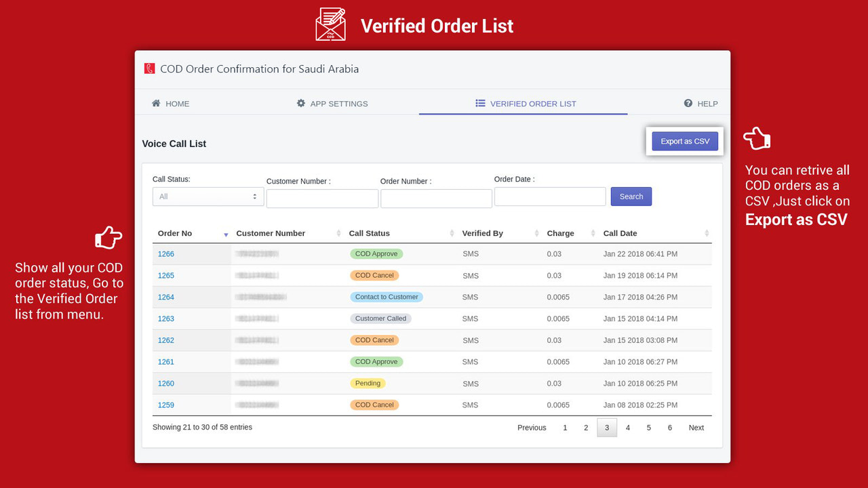
Task: Open the Call Status dropdown
Action: (208, 196)
